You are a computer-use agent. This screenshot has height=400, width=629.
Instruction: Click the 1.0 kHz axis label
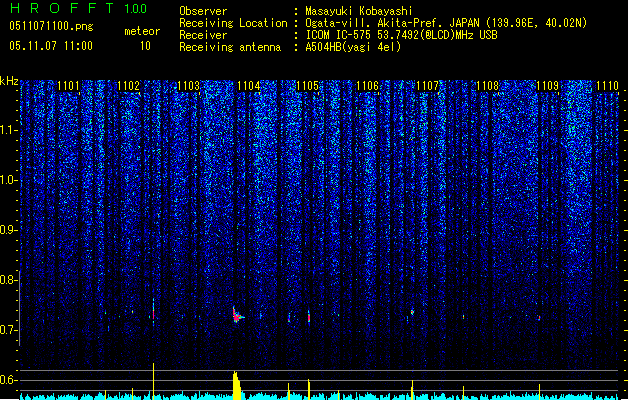coord(9,180)
